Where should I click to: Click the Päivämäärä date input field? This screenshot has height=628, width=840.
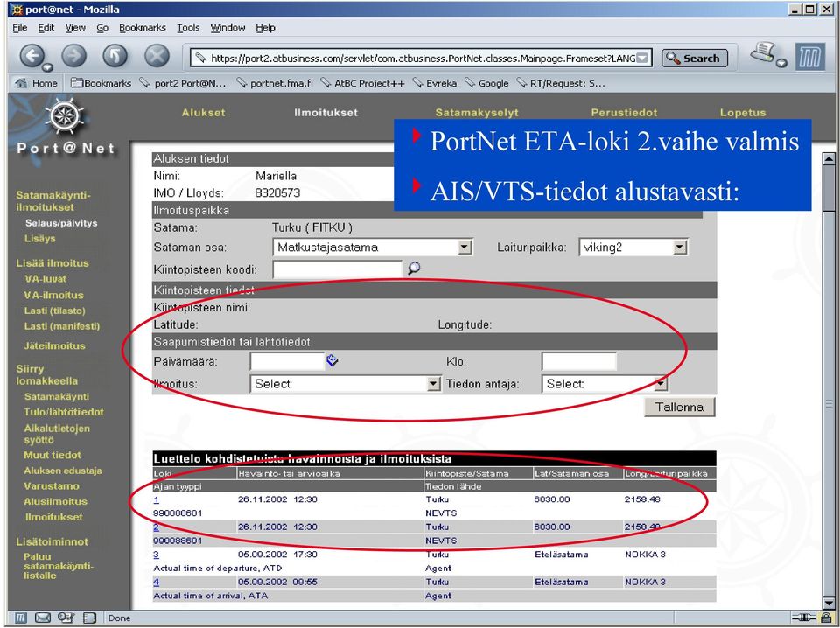click(288, 361)
